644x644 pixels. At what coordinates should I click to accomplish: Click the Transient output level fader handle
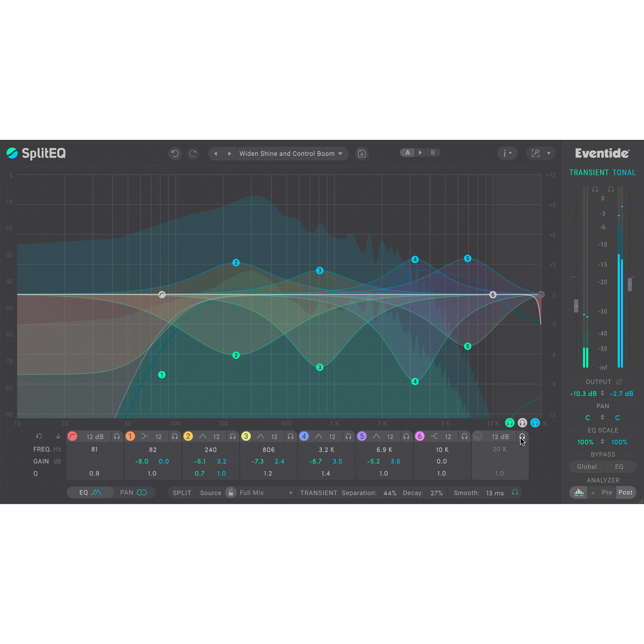point(576,306)
